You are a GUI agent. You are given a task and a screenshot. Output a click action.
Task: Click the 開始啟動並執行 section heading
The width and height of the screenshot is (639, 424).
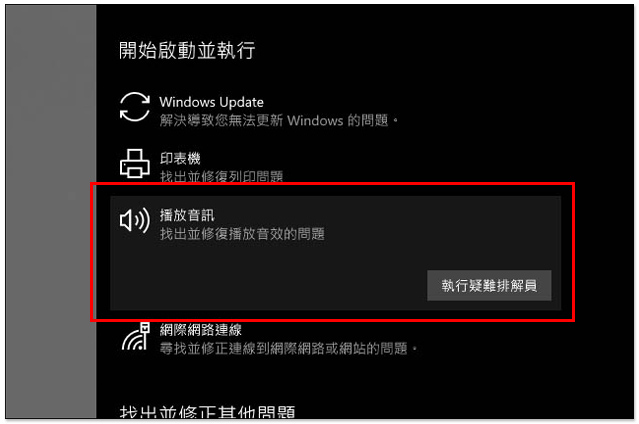click(187, 51)
